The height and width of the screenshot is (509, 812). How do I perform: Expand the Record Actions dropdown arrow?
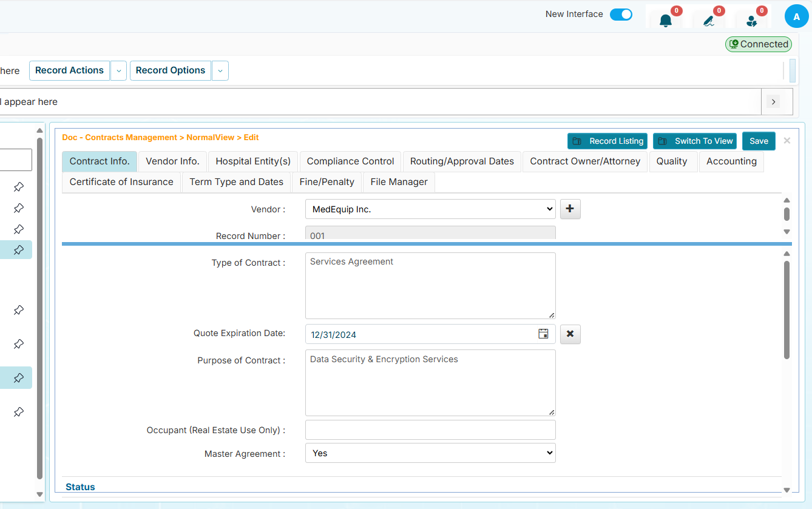(119, 71)
